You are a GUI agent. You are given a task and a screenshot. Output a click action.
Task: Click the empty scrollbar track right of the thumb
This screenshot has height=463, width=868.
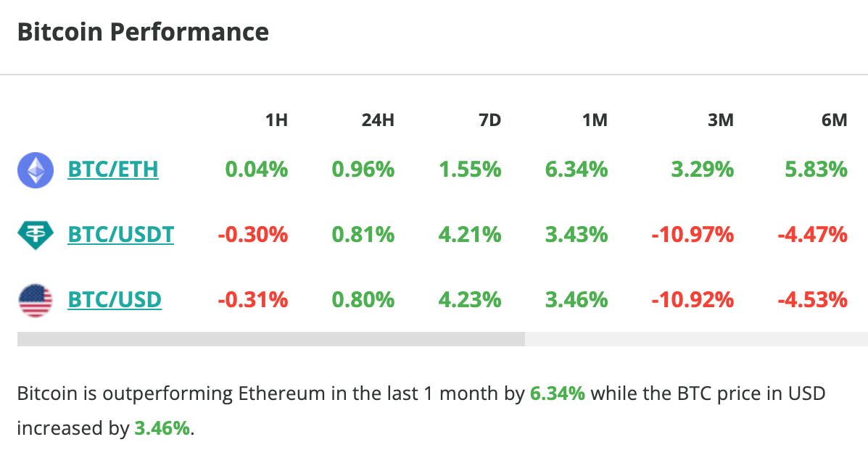(x=696, y=339)
